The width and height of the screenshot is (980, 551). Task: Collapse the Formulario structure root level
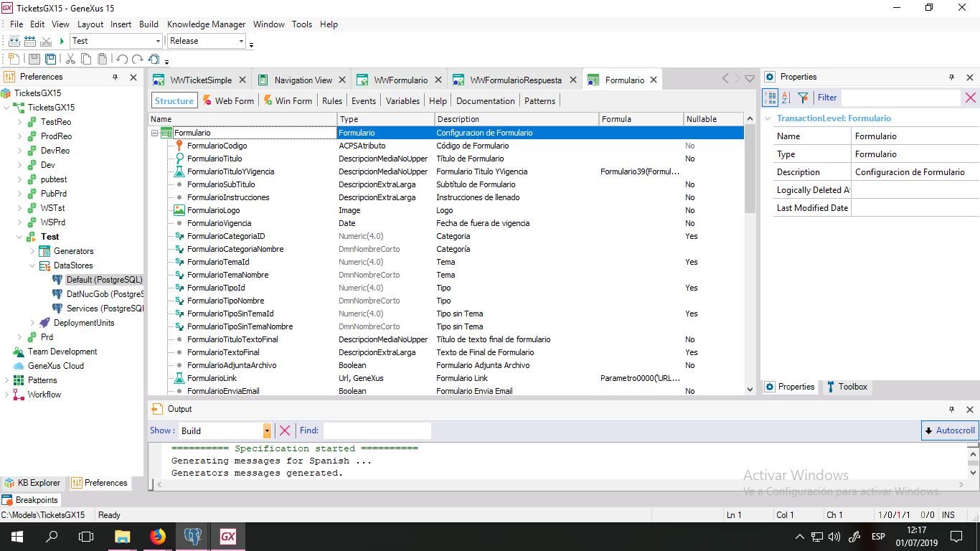[154, 133]
